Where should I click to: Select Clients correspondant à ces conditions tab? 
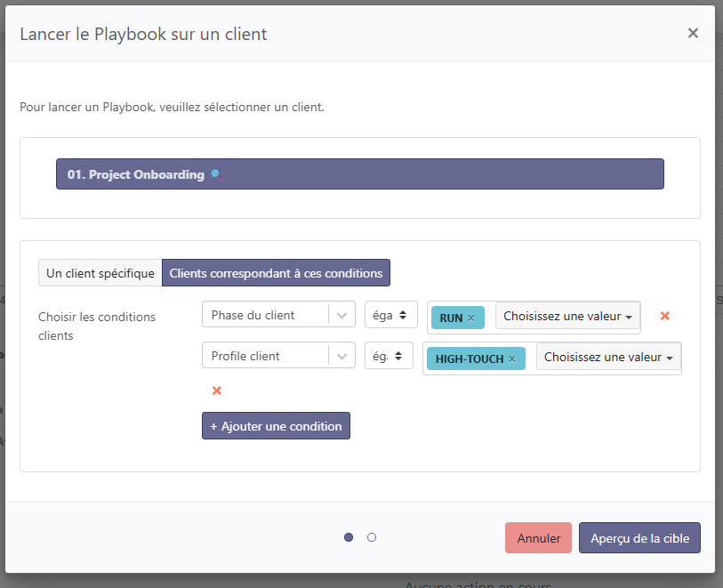click(276, 273)
